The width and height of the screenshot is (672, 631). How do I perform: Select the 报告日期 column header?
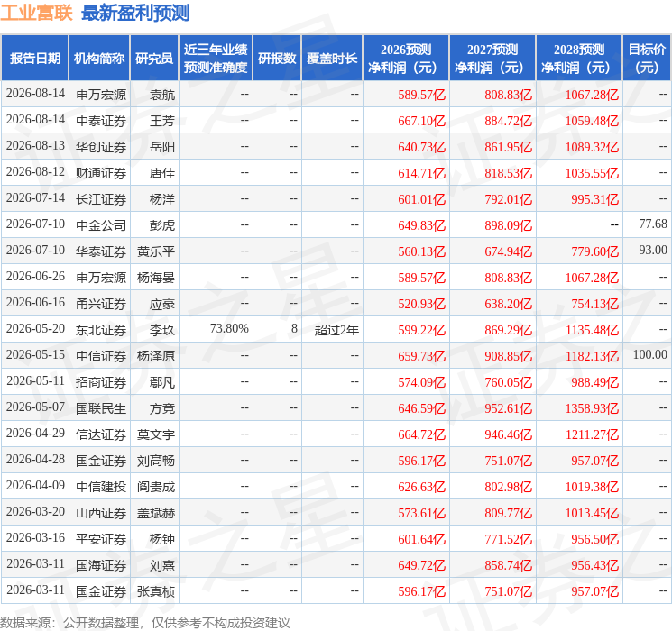(34, 59)
